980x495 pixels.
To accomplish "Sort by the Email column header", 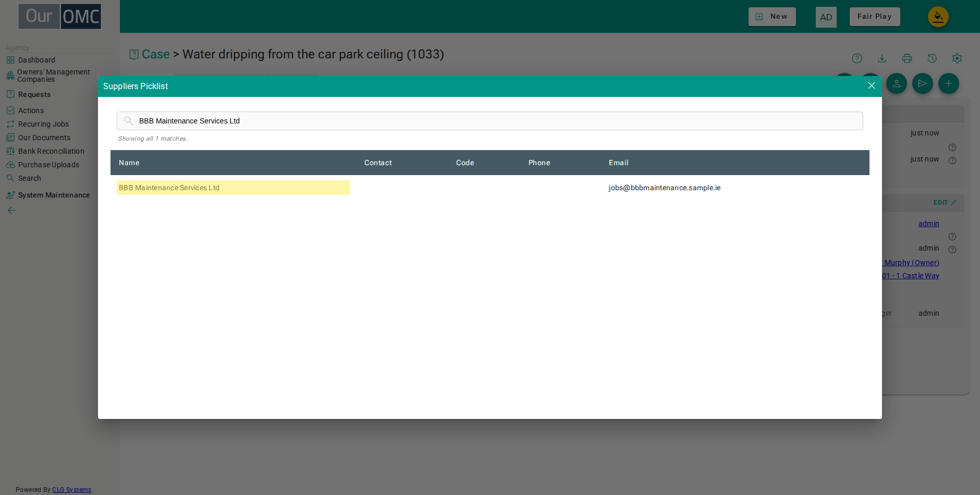I will tap(618, 163).
